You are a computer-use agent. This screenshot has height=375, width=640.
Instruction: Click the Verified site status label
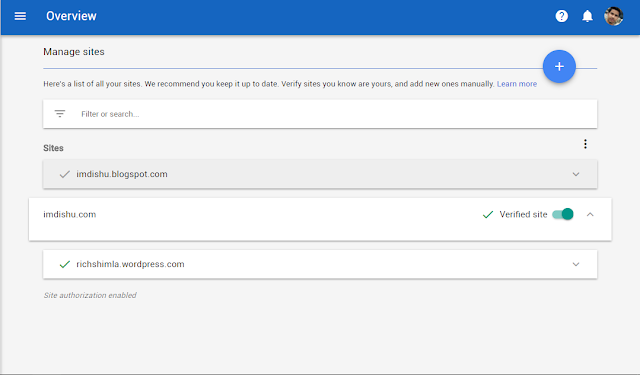tap(523, 214)
